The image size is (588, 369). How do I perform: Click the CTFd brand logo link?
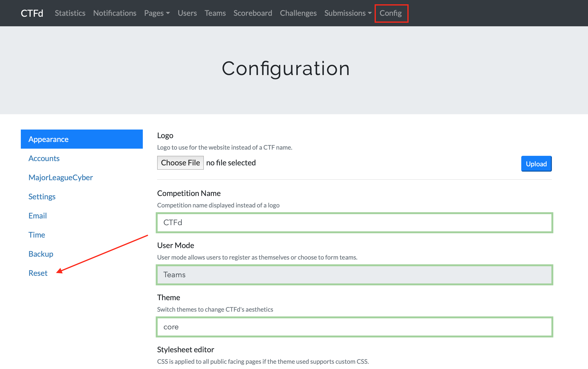click(x=32, y=13)
